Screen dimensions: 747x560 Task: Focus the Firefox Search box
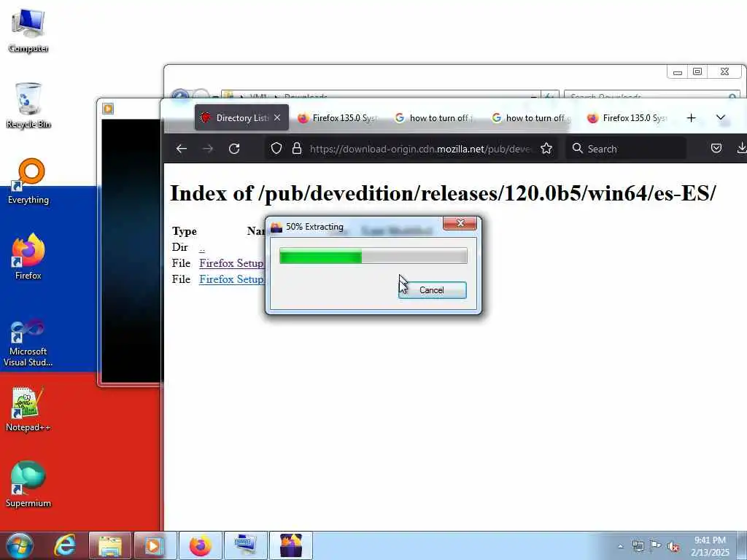626,149
